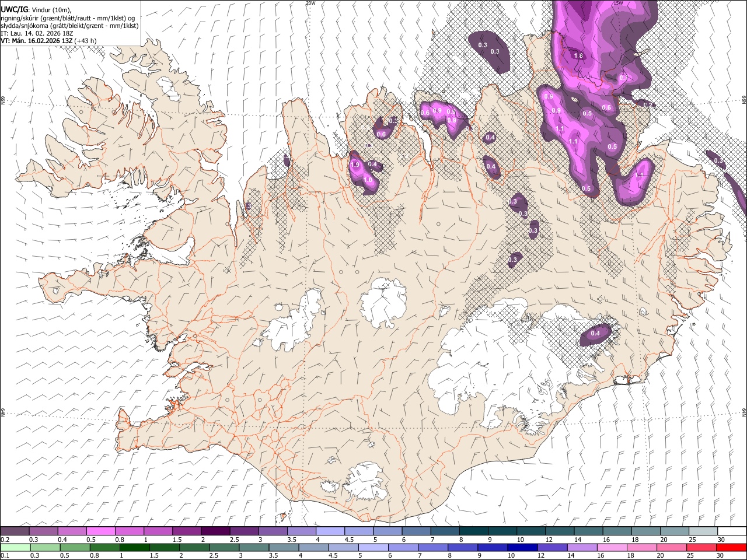Screen dimensions: 747x560
Task: Click the 1.9 precipitation value on the map
Action: [x=355, y=165]
